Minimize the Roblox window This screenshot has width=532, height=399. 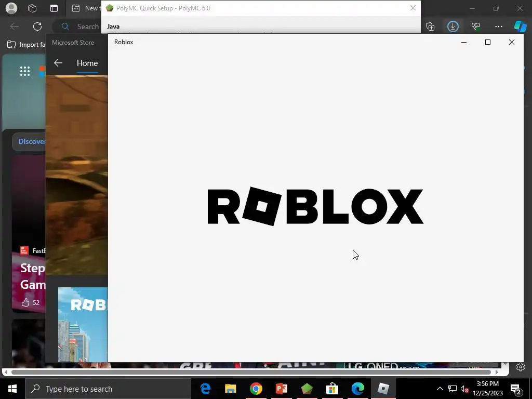pos(464,42)
